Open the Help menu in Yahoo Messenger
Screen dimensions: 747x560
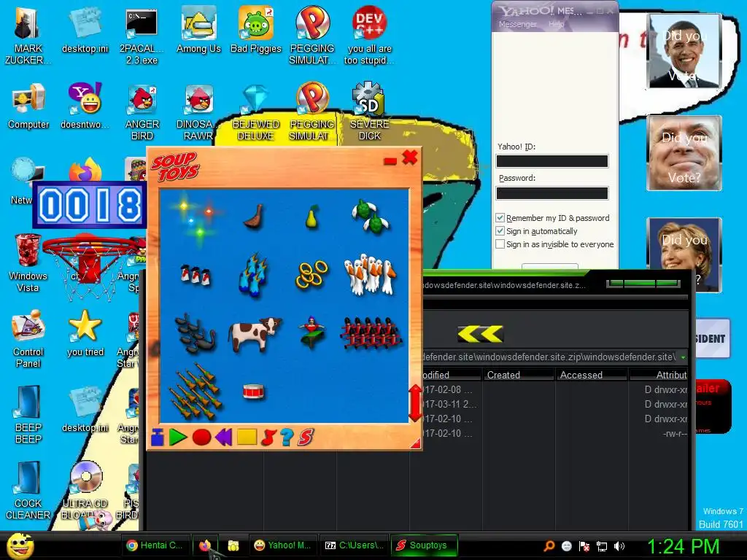tap(556, 24)
